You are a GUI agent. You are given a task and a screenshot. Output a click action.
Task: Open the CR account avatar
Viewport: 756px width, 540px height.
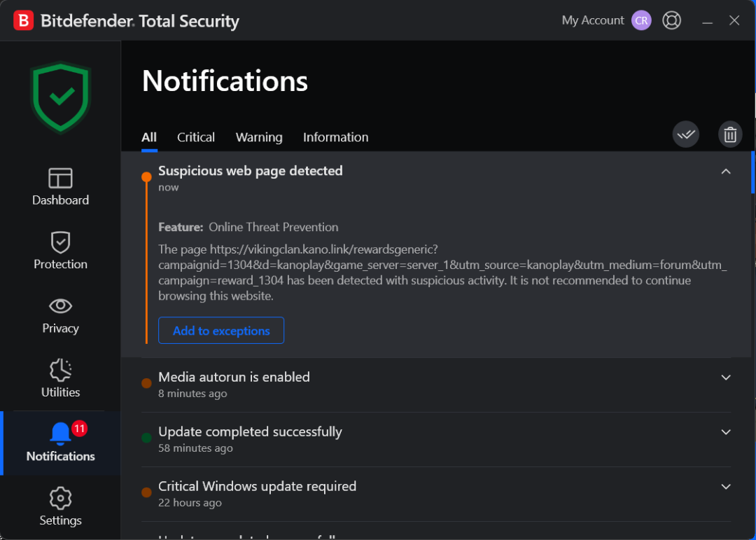[x=641, y=20]
